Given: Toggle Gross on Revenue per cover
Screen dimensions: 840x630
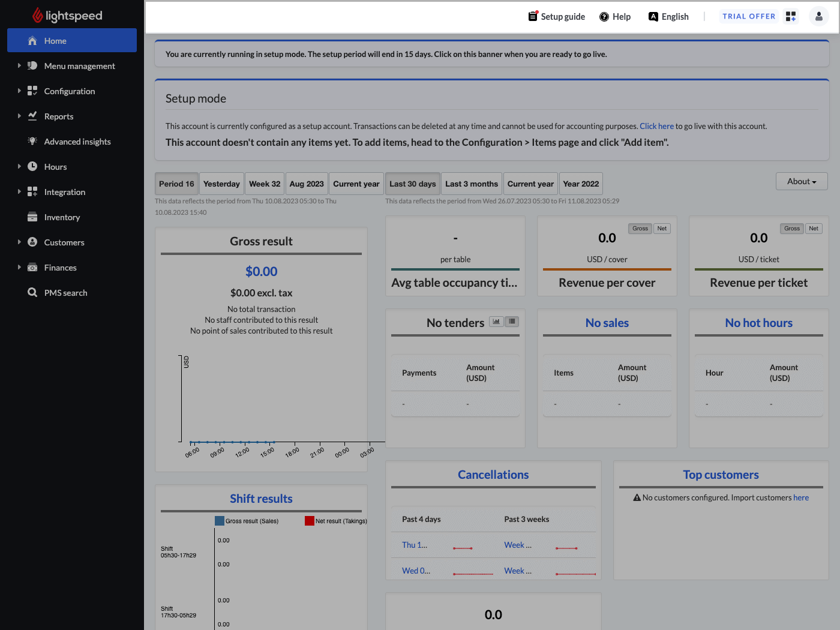Looking at the screenshot, I should pyautogui.click(x=640, y=229).
